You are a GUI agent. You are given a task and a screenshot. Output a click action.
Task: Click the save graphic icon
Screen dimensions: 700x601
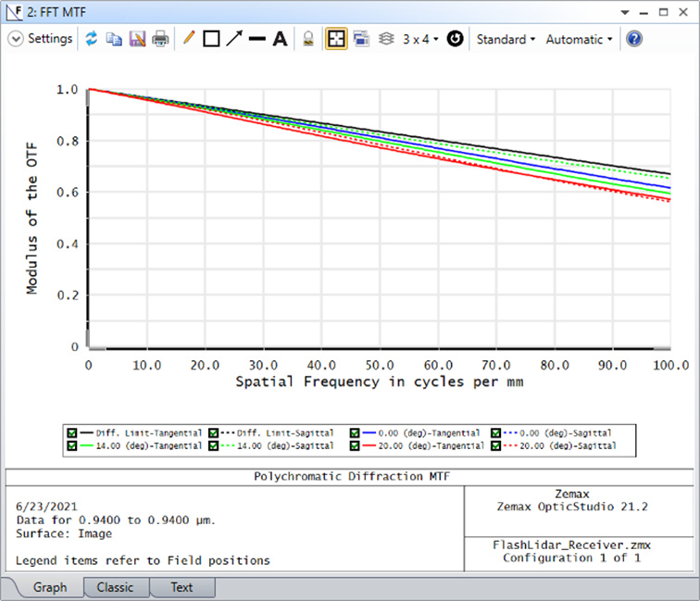point(137,39)
